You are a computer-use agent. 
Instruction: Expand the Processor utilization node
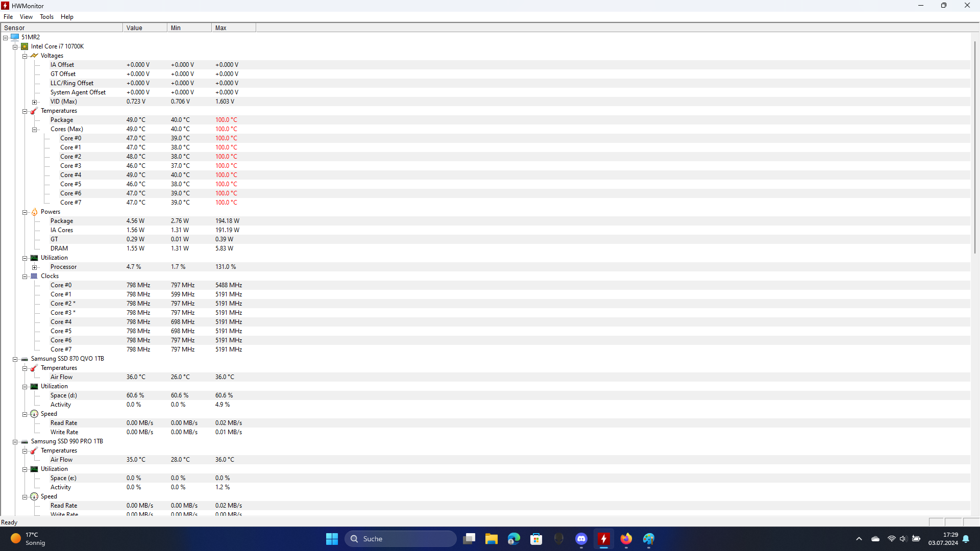35,267
